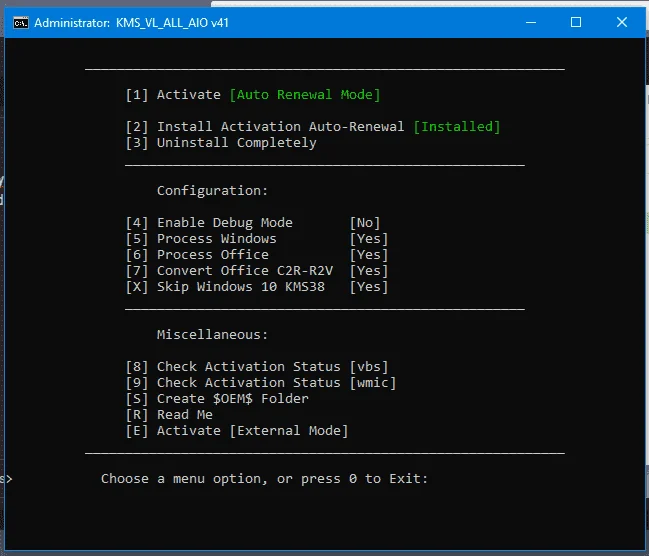Click the '[wmic]' text
The width and height of the screenshot is (649, 556).
coord(373,383)
